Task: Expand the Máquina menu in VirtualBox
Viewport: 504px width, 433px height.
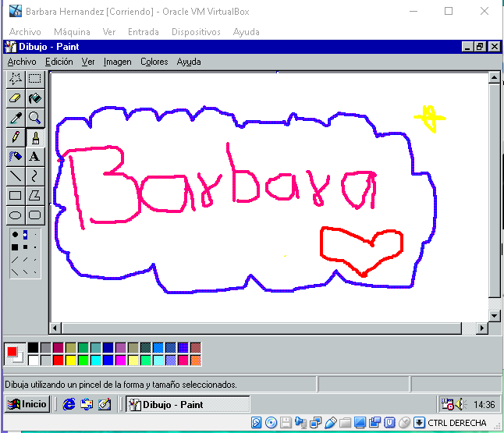Action: [72, 32]
